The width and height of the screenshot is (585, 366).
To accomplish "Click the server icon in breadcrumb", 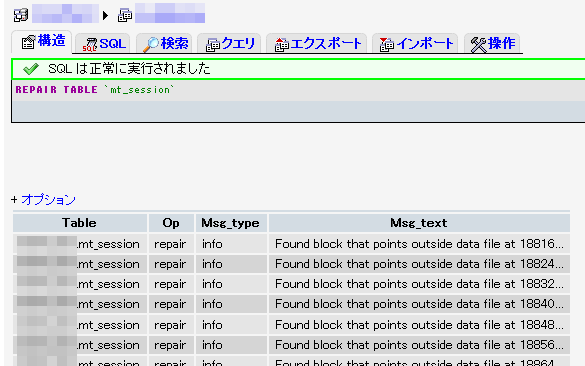I will pos(21,15).
